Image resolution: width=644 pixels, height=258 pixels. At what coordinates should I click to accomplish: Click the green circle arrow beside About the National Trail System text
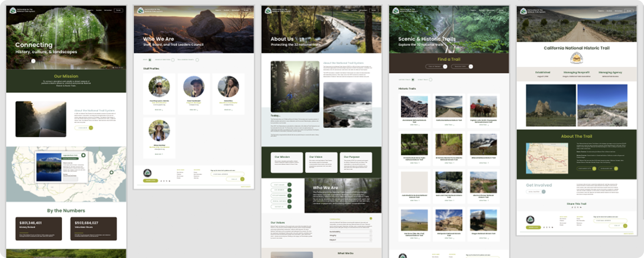click(x=91, y=128)
